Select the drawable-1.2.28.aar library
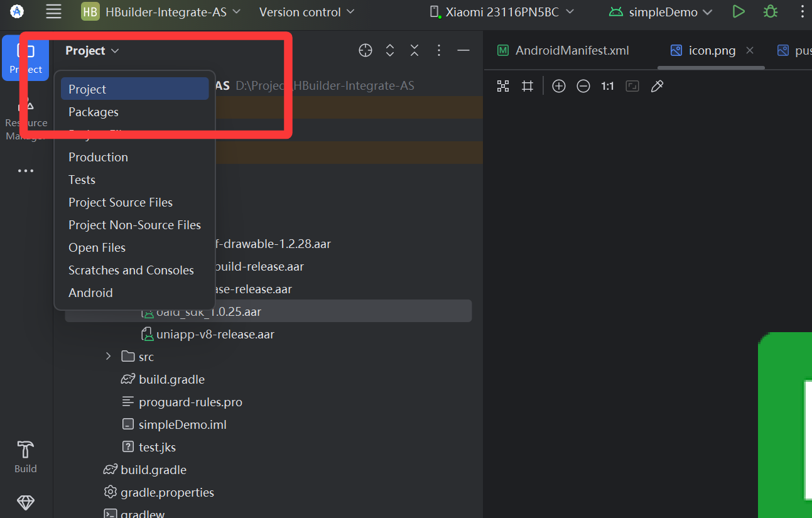Image resolution: width=812 pixels, height=518 pixels. [273, 244]
